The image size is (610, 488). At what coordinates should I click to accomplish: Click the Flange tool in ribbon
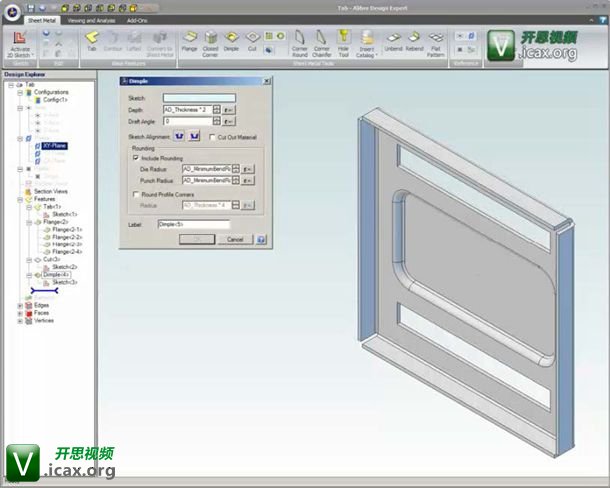189,40
